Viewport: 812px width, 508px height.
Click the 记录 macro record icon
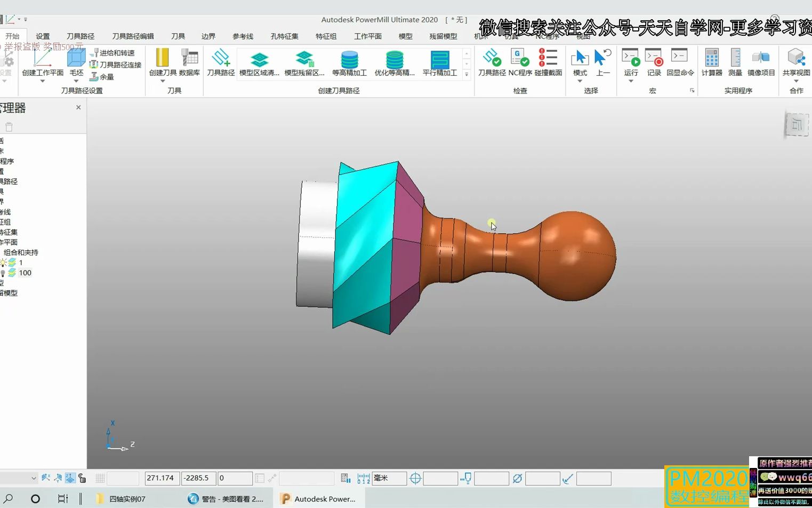[654, 57]
